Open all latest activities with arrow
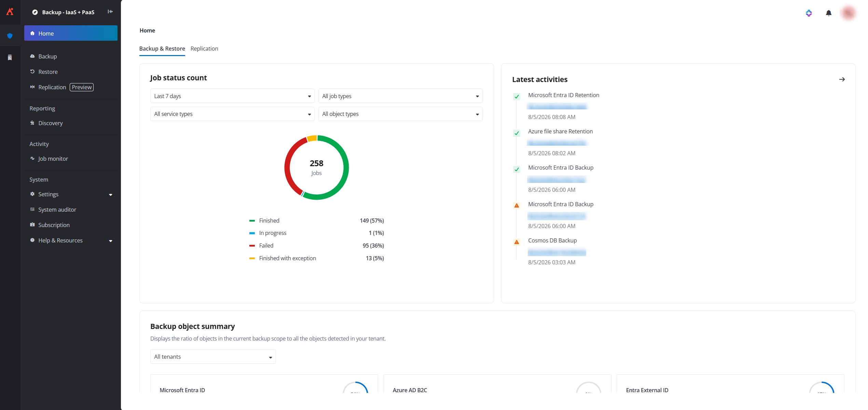The image size is (868, 410). click(x=842, y=79)
